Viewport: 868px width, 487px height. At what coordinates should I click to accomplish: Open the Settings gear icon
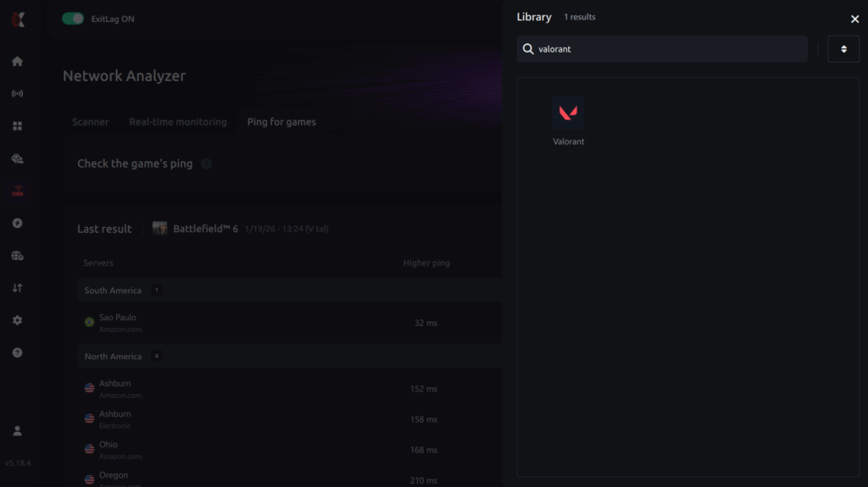pyautogui.click(x=17, y=320)
